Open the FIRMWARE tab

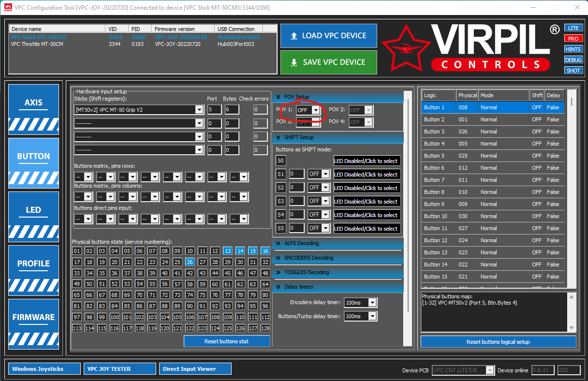click(34, 323)
